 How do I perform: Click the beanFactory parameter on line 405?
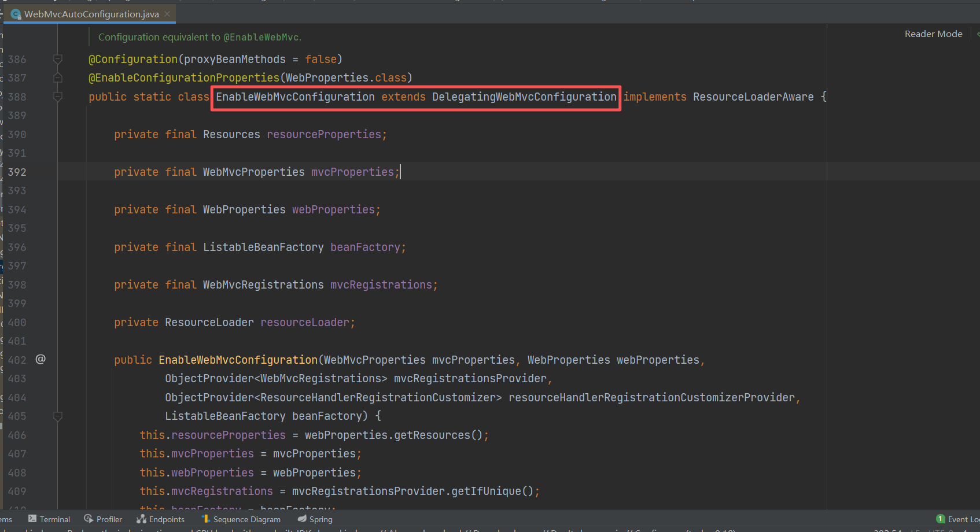click(x=327, y=416)
